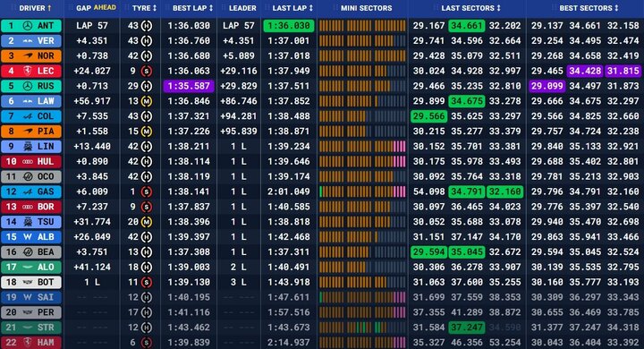Click the mini sectors bar on the GAS row
This screenshot has height=349, width=644.
coord(362,192)
